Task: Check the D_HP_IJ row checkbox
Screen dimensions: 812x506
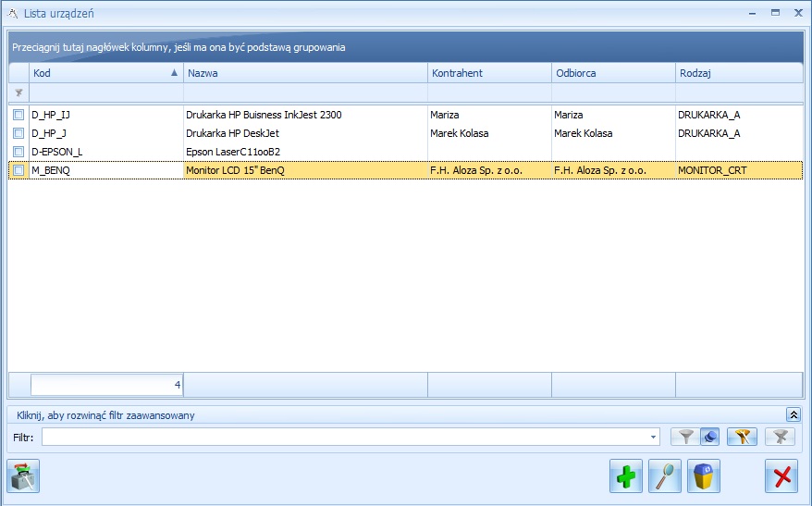Action: coord(18,115)
